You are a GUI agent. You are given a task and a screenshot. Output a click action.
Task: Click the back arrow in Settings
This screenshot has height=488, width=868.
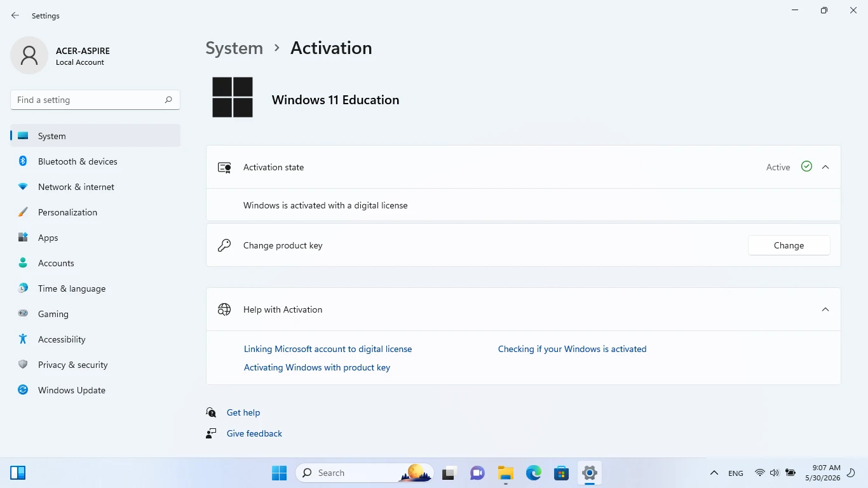[x=15, y=15]
